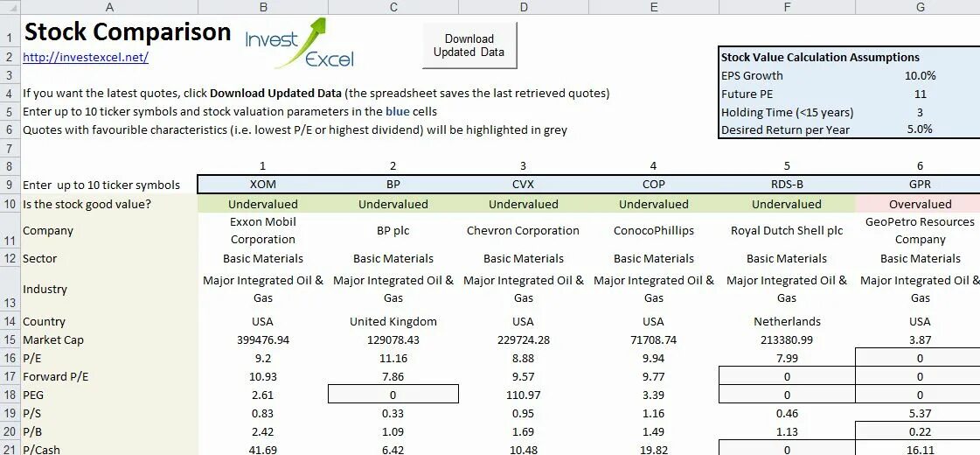Select row 9 header
Screen dimensions: 980x455
tap(10, 185)
